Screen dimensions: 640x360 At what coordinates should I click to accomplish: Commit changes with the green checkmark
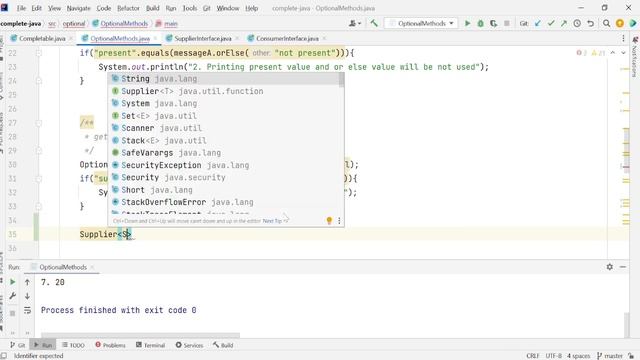(551, 24)
